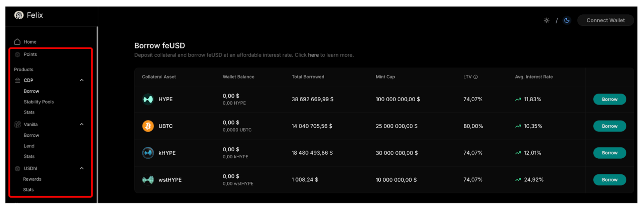Click the Connect Wallet button
The image size is (644, 208).
[605, 20]
